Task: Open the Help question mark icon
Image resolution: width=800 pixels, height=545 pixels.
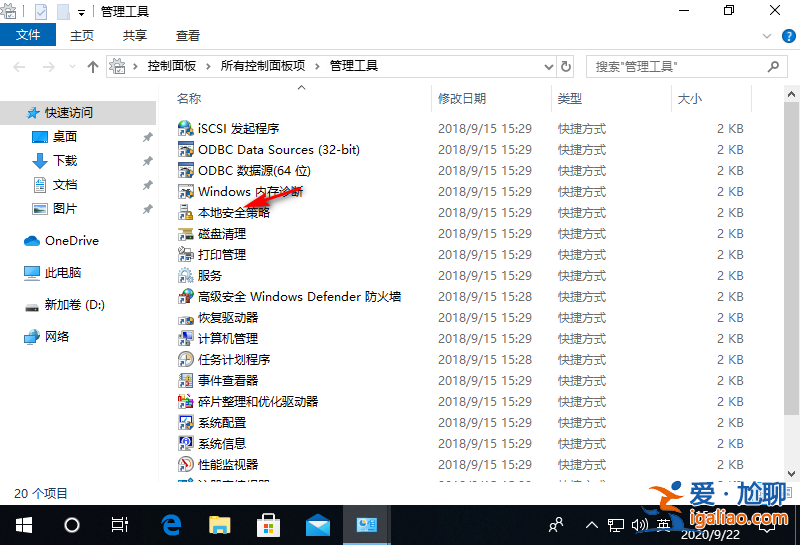Action: click(788, 36)
